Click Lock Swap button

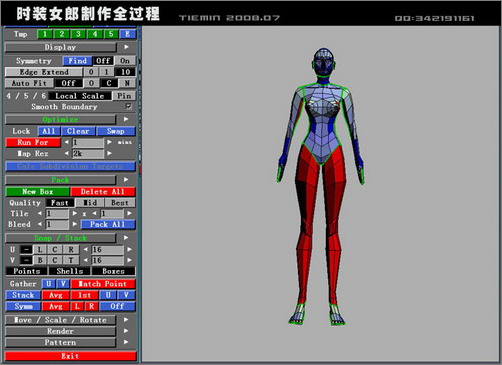pos(116,131)
